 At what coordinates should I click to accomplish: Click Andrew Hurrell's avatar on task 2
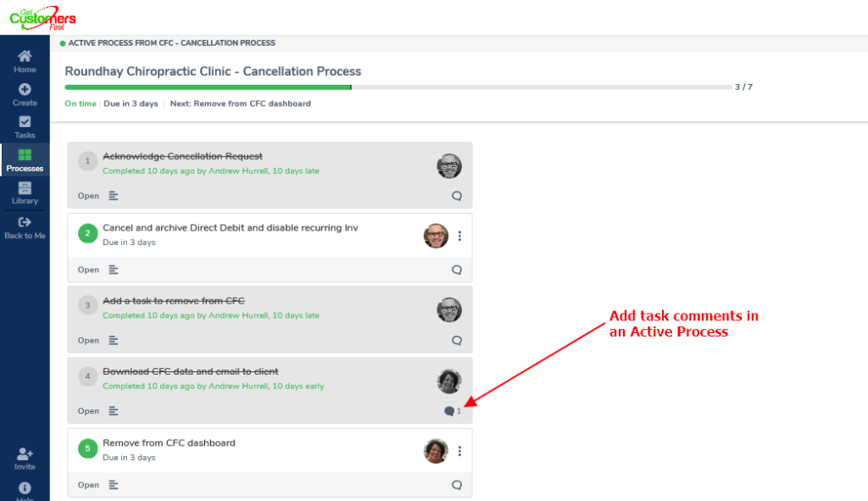point(436,237)
